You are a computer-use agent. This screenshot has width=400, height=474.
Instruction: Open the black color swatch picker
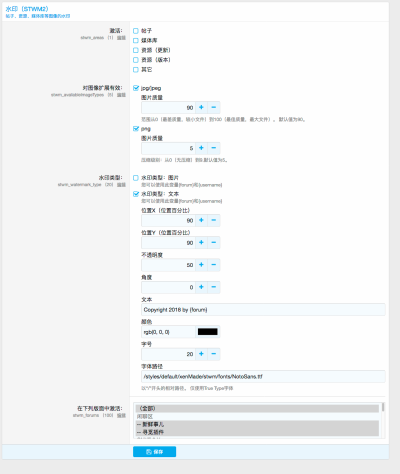click(207, 332)
